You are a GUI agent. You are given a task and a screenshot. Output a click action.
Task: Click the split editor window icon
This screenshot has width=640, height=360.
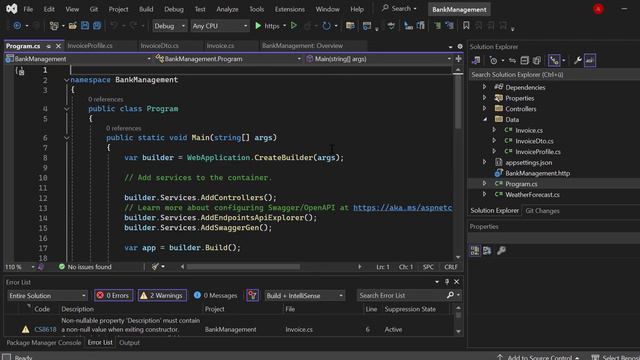pyautogui.click(x=458, y=59)
